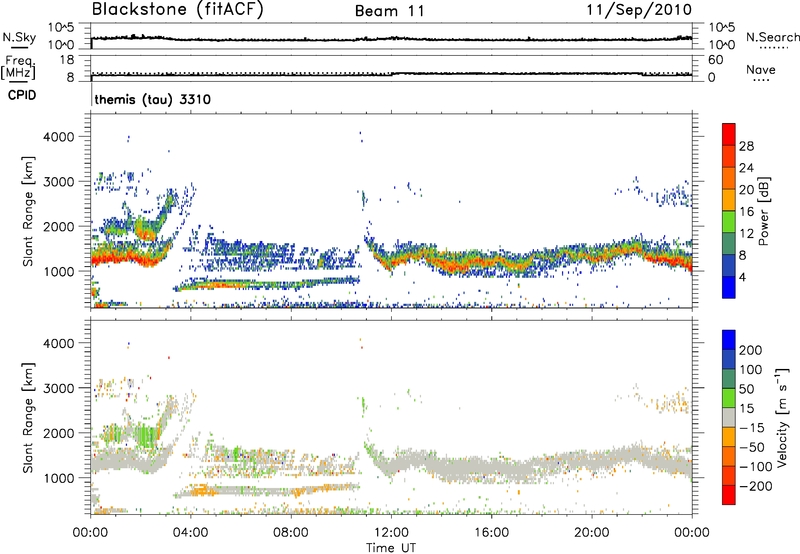Screen dimensions: 800x554
Task: Select the CPID label
Action: (x=22, y=95)
